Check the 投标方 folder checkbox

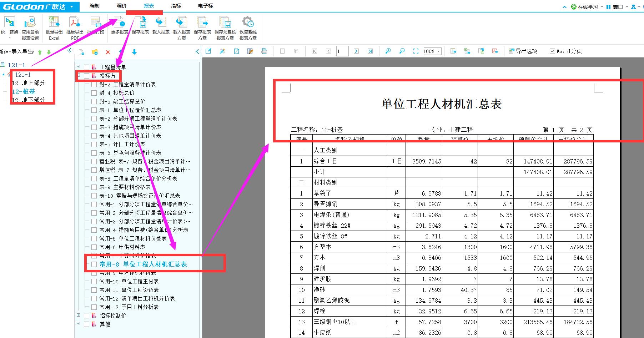pos(86,76)
